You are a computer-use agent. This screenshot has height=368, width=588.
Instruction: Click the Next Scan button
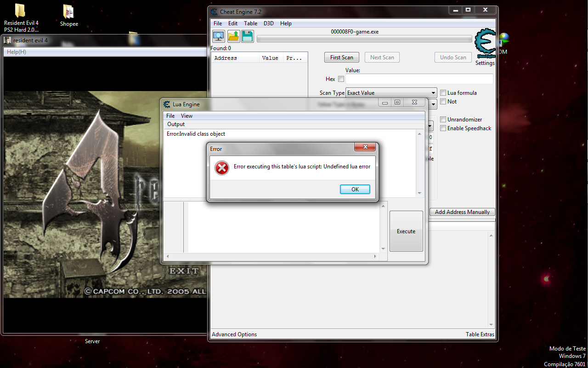382,57
